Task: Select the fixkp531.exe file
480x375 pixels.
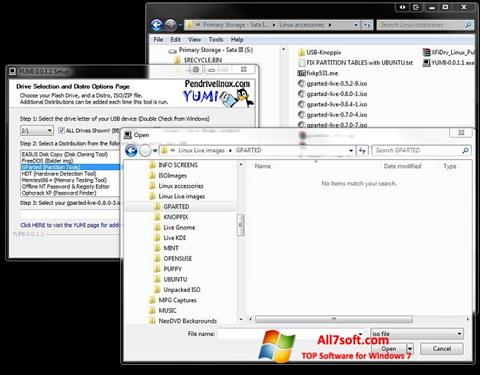Action: pos(318,73)
